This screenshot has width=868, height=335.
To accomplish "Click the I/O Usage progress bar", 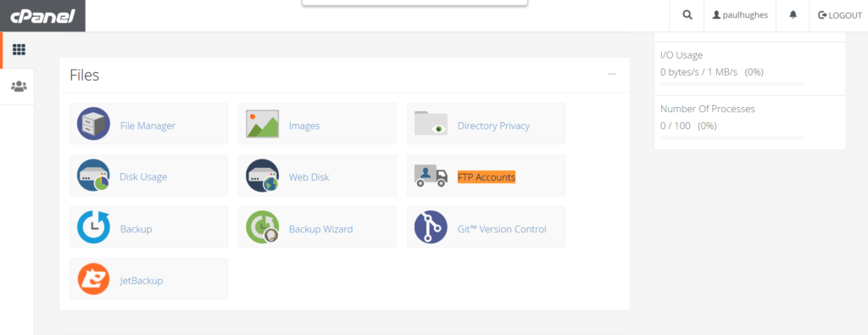I will pos(732,84).
